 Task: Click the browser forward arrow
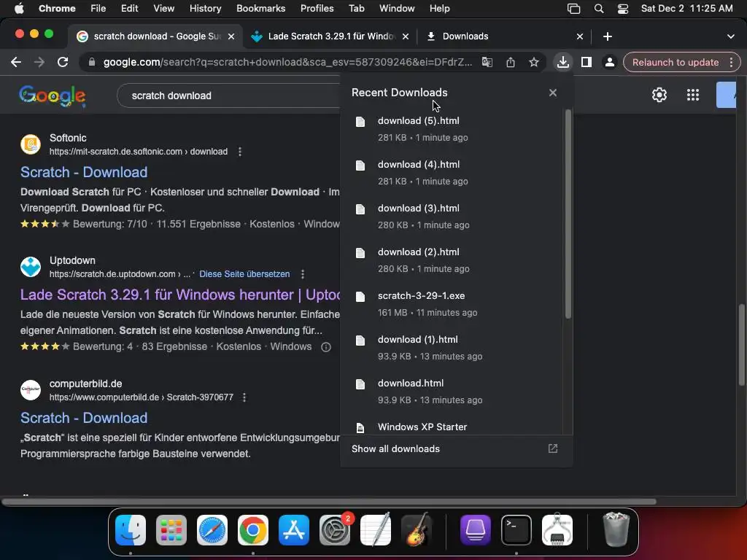click(x=39, y=63)
